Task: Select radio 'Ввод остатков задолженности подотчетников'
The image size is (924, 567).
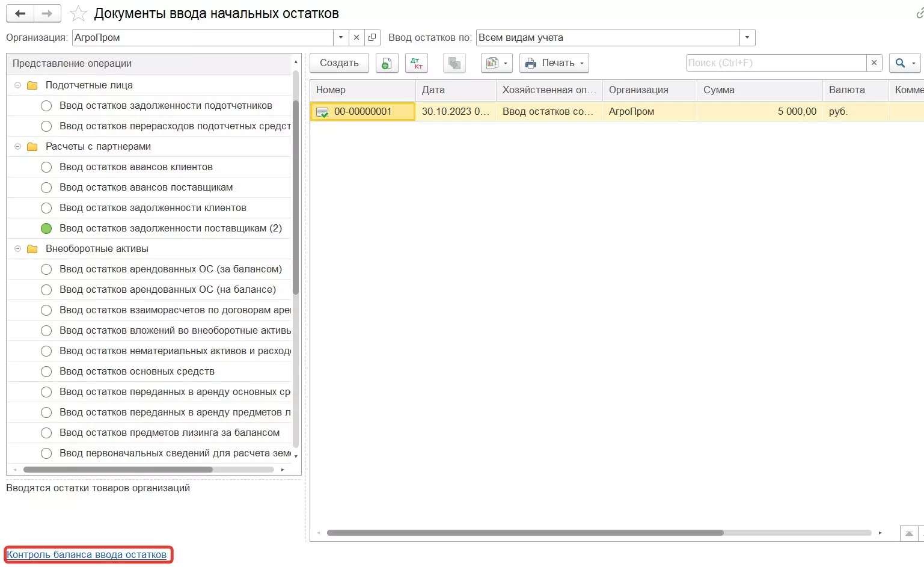Action: [46, 106]
